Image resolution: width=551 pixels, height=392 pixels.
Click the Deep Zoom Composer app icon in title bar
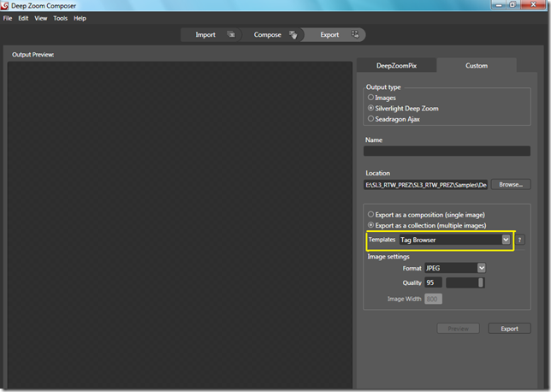pyautogui.click(x=4, y=6)
